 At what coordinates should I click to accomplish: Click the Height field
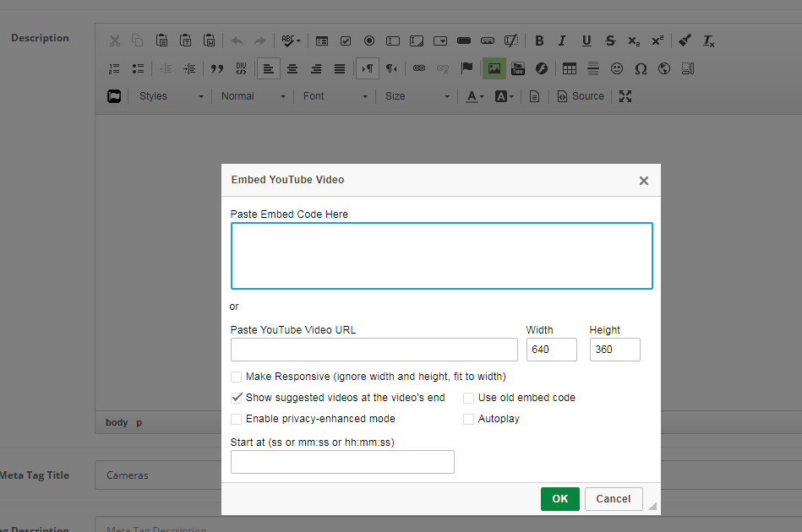(x=614, y=350)
